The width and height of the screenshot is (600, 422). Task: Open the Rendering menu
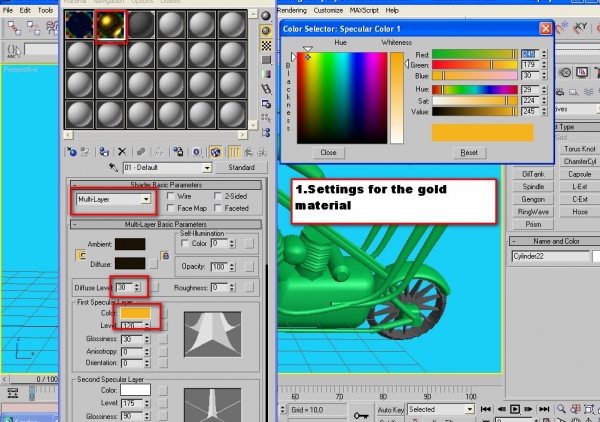pyautogui.click(x=292, y=10)
